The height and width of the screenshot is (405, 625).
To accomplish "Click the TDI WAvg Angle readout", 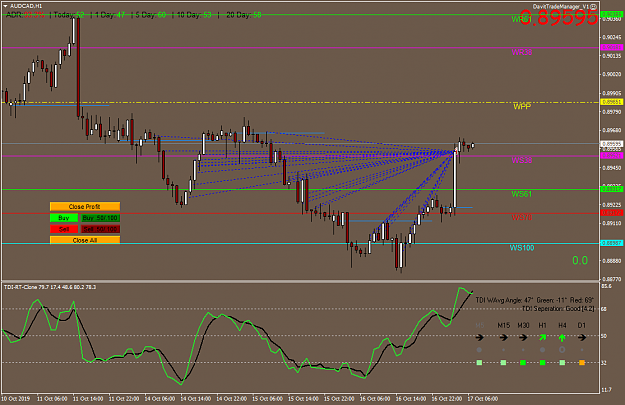I will (x=504, y=300).
